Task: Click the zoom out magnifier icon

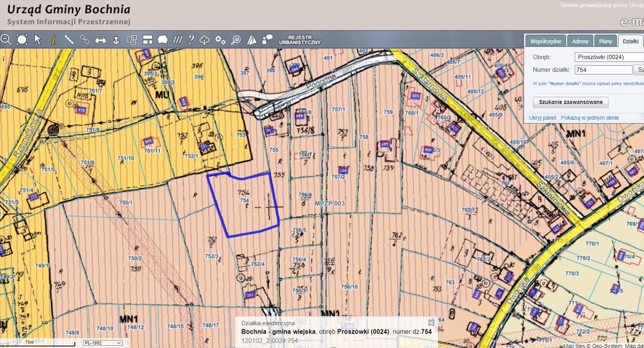Action: (6, 39)
